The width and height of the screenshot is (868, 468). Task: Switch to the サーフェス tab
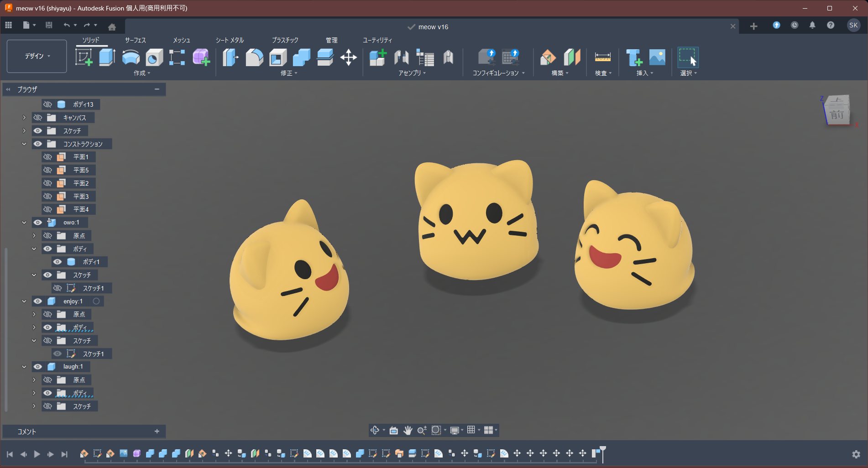(x=135, y=40)
